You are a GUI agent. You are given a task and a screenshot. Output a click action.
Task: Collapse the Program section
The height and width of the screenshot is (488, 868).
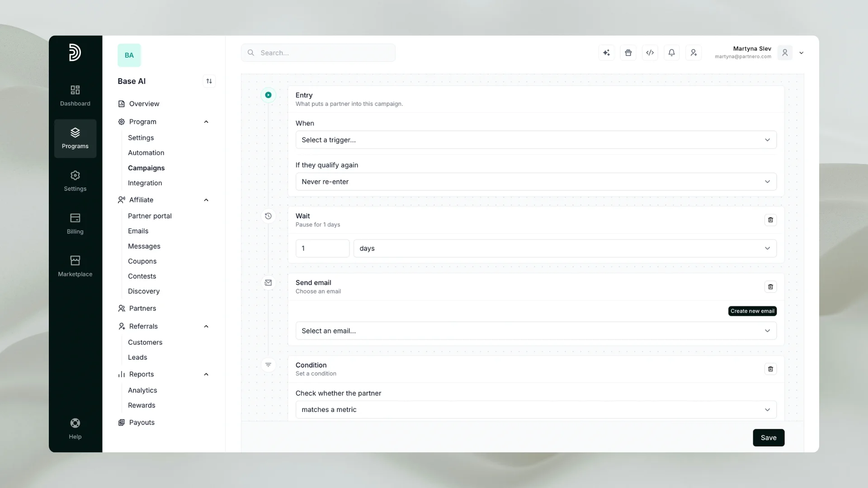pyautogui.click(x=206, y=122)
